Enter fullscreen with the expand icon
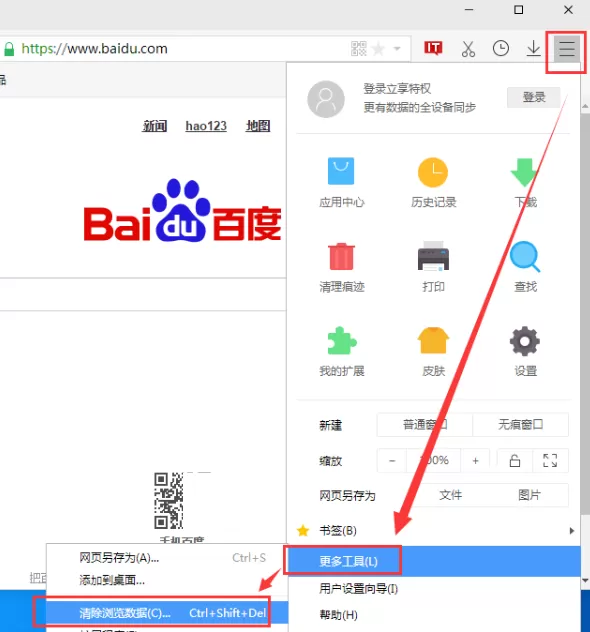Image resolution: width=590 pixels, height=632 pixels. tap(550, 460)
